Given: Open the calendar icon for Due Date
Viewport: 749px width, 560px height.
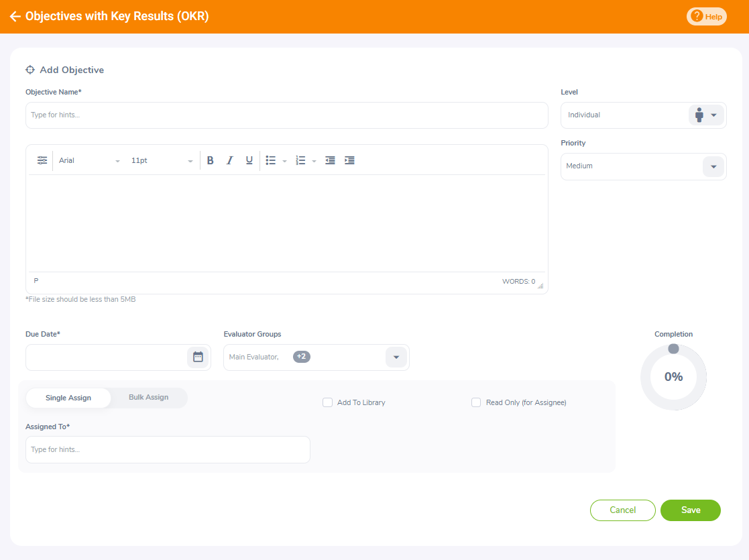Looking at the screenshot, I should click(x=198, y=357).
